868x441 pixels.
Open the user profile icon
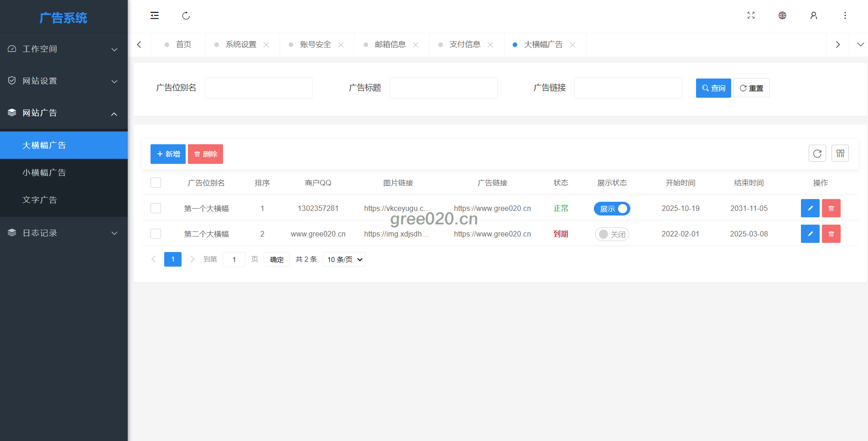(813, 16)
